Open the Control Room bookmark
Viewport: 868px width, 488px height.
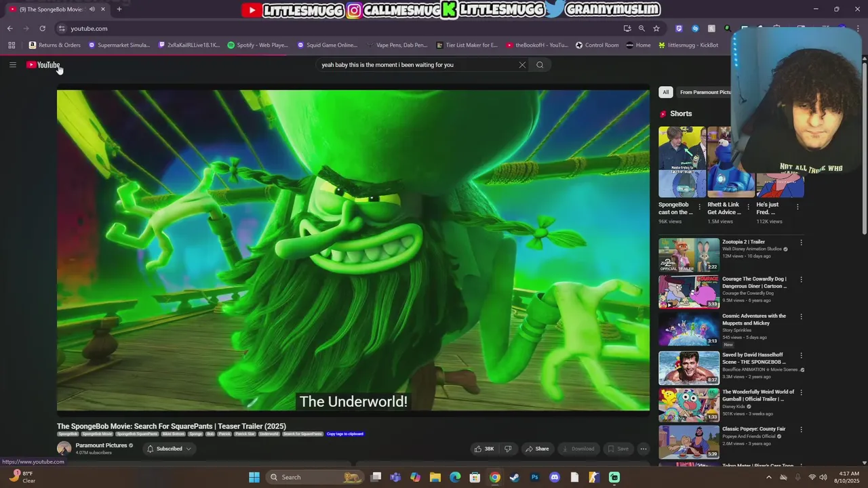[x=597, y=45]
